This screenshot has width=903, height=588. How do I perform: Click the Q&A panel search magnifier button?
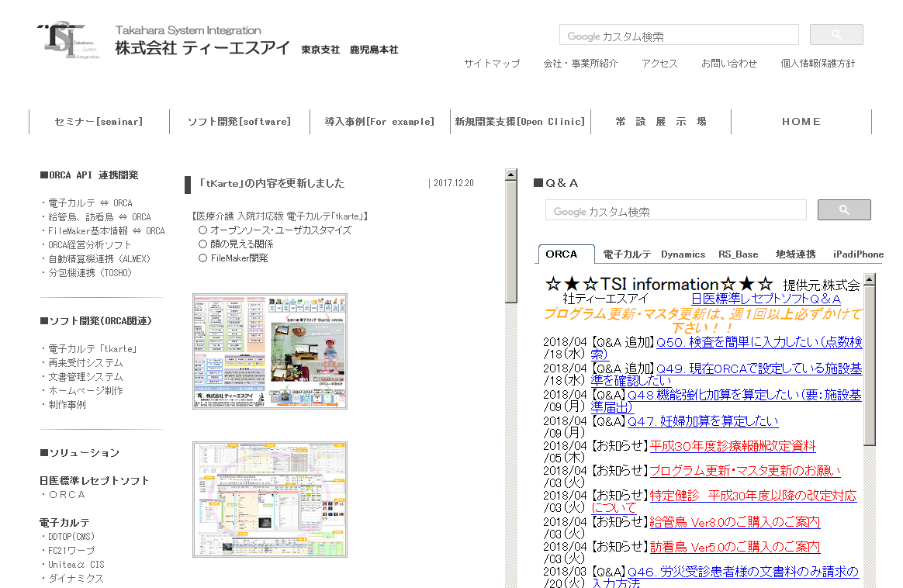pyautogui.click(x=844, y=209)
